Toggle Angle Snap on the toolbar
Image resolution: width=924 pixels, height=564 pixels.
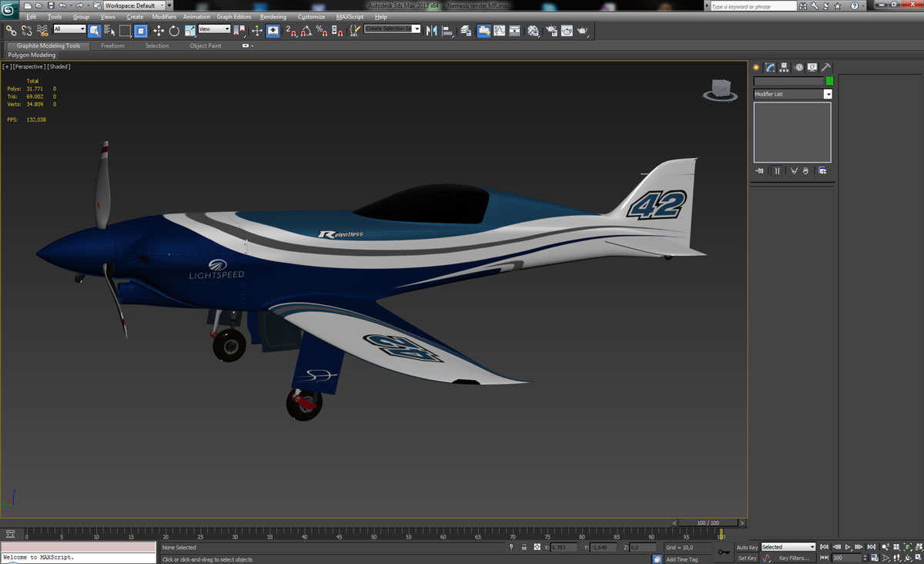click(306, 31)
